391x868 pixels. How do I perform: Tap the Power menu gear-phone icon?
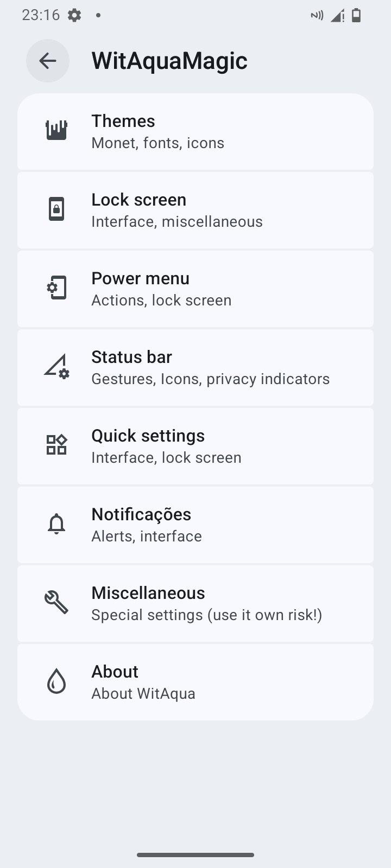56,288
